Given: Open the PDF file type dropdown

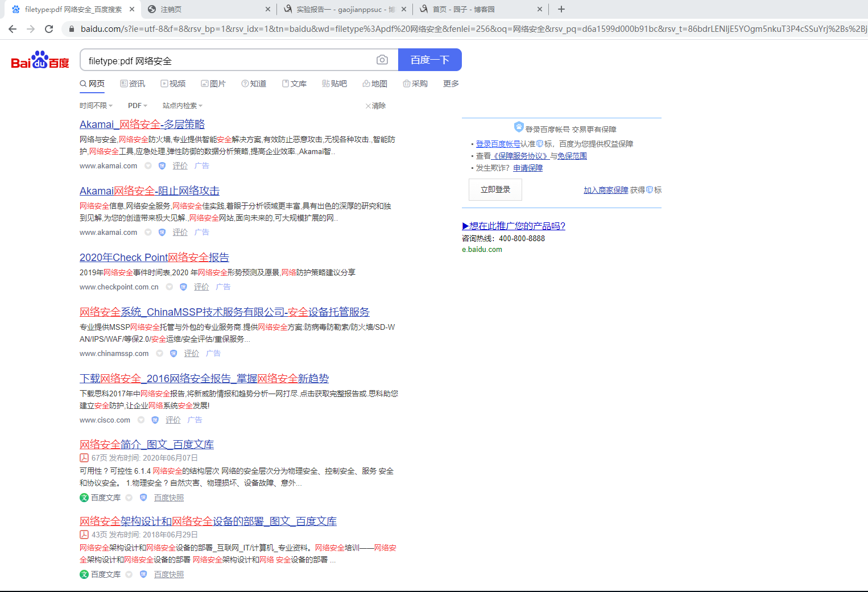Looking at the screenshot, I should coord(138,106).
